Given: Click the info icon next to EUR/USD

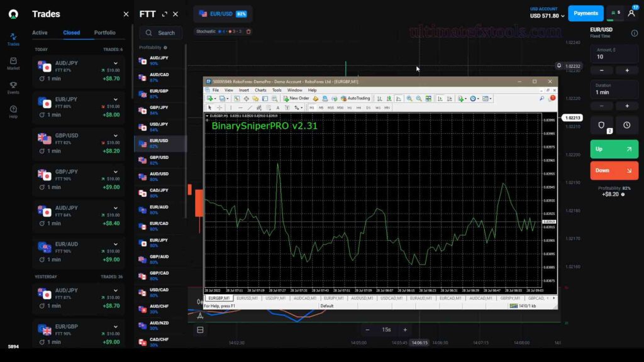Looking at the screenshot, I should click(x=635, y=33).
